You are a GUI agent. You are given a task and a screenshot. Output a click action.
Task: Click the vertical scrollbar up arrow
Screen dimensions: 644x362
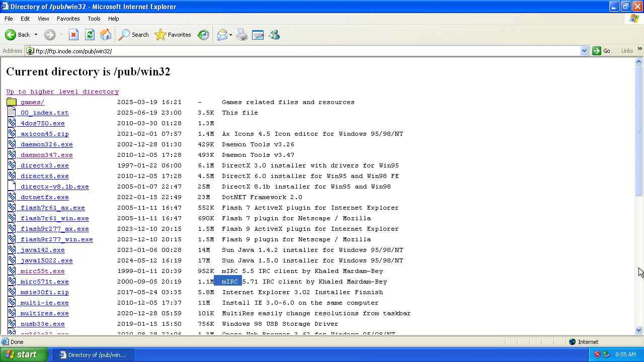click(x=639, y=62)
